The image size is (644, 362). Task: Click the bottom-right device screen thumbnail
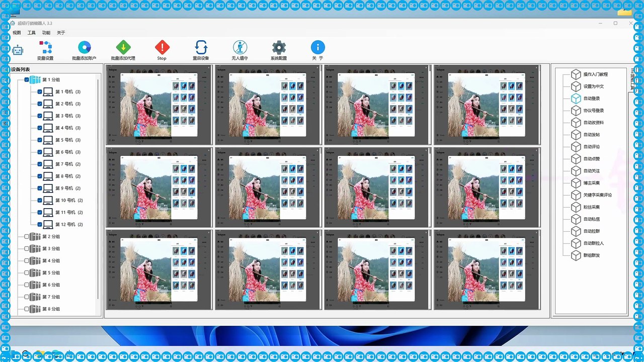click(487, 270)
